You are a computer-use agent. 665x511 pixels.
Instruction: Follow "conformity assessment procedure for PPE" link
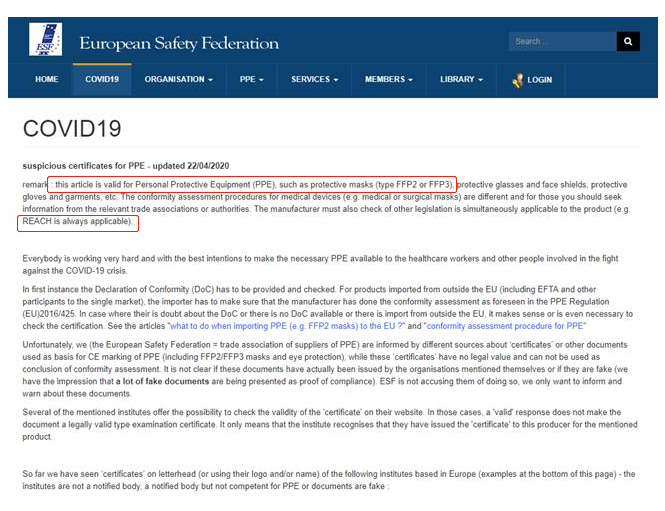click(504, 326)
